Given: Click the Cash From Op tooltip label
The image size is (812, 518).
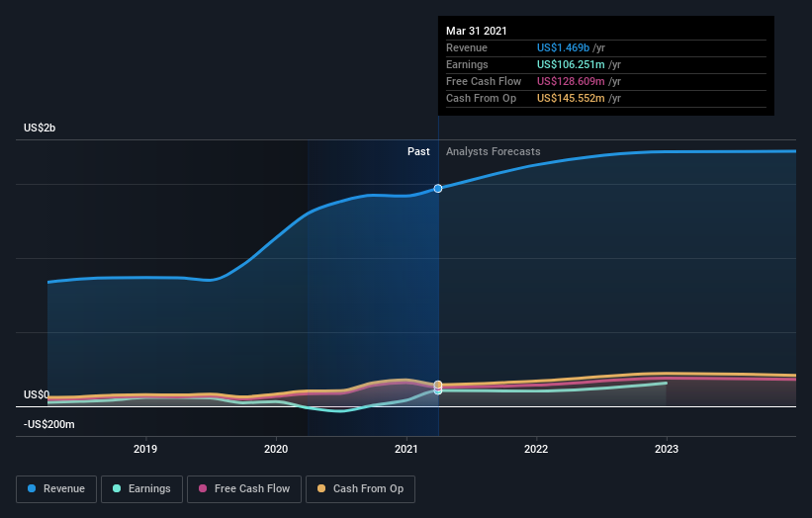Looking at the screenshot, I should click(481, 98).
